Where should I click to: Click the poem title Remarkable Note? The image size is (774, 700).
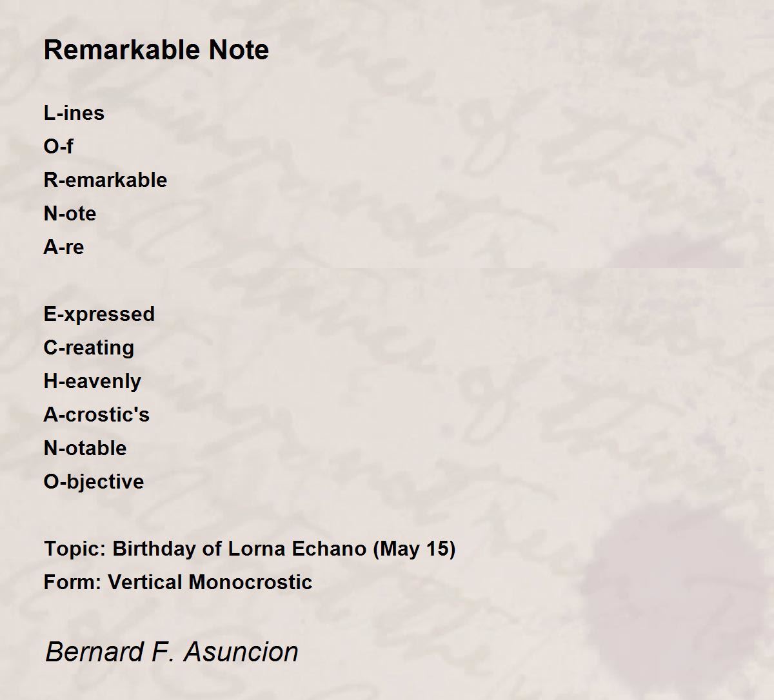tap(156, 50)
